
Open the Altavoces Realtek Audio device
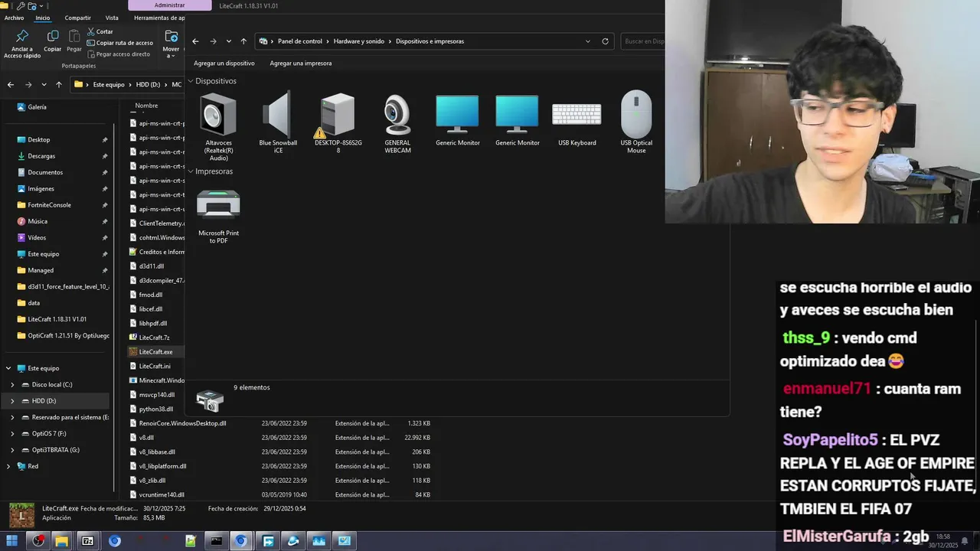click(218, 126)
